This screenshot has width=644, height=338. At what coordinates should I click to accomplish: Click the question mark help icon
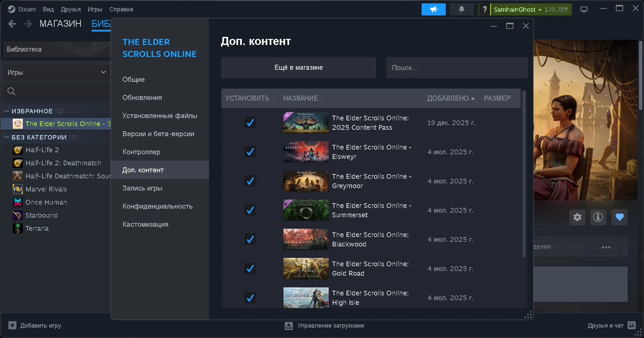point(484,9)
